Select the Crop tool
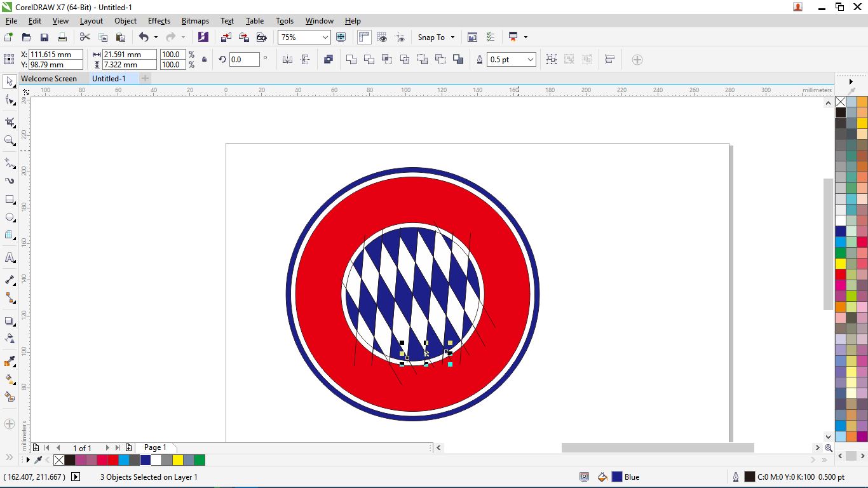 (x=10, y=122)
